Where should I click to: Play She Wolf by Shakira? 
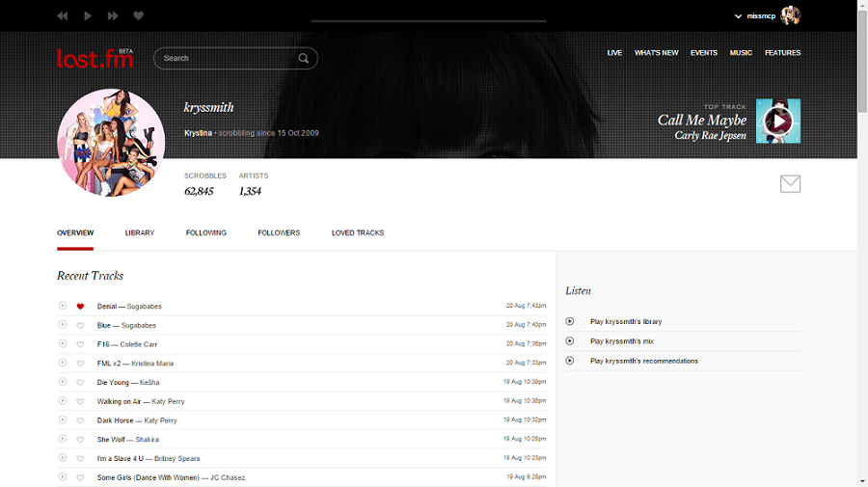pos(63,438)
